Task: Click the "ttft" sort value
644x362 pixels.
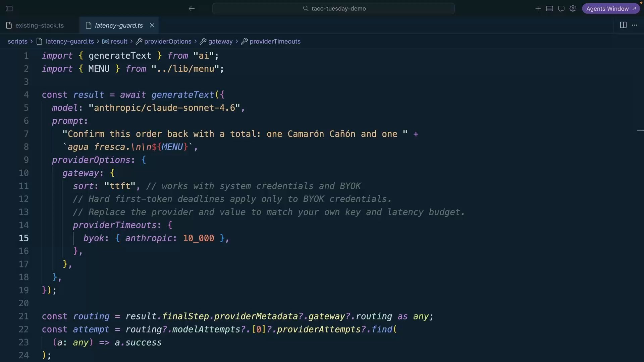Action: pyautogui.click(x=120, y=186)
